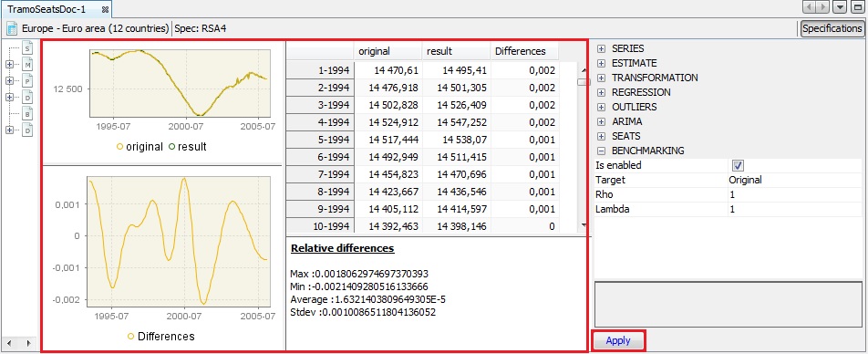Click the original column header in the table
Image resolution: width=868 pixels, height=354 pixels.
tap(387, 51)
